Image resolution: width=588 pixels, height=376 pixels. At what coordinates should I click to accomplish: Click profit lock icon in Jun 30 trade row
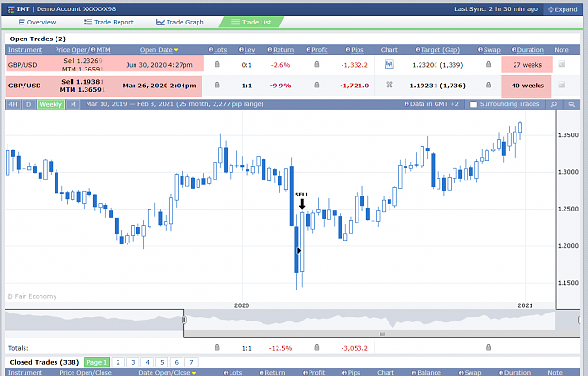coord(317,65)
